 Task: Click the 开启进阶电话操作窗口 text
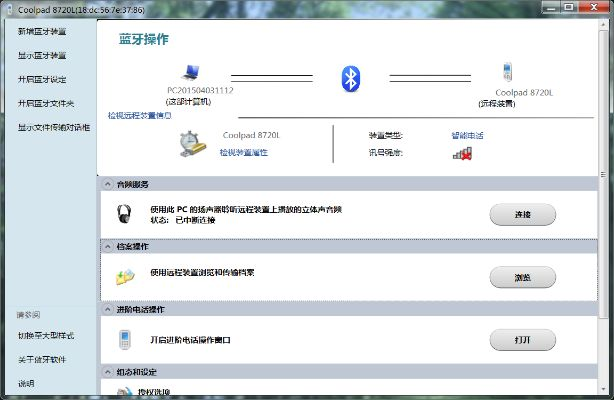coord(190,340)
